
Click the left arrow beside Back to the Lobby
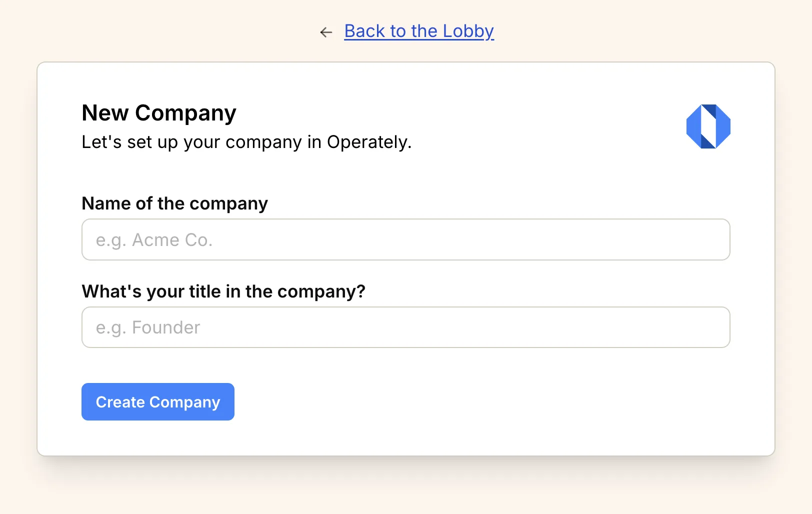tap(326, 32)
